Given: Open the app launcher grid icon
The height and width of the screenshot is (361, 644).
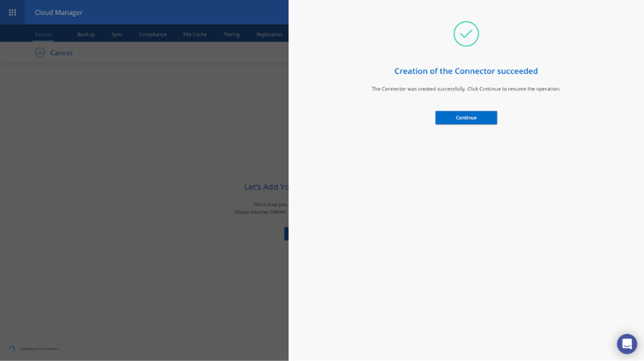Looking at the screenshot, I should (12, 12).
